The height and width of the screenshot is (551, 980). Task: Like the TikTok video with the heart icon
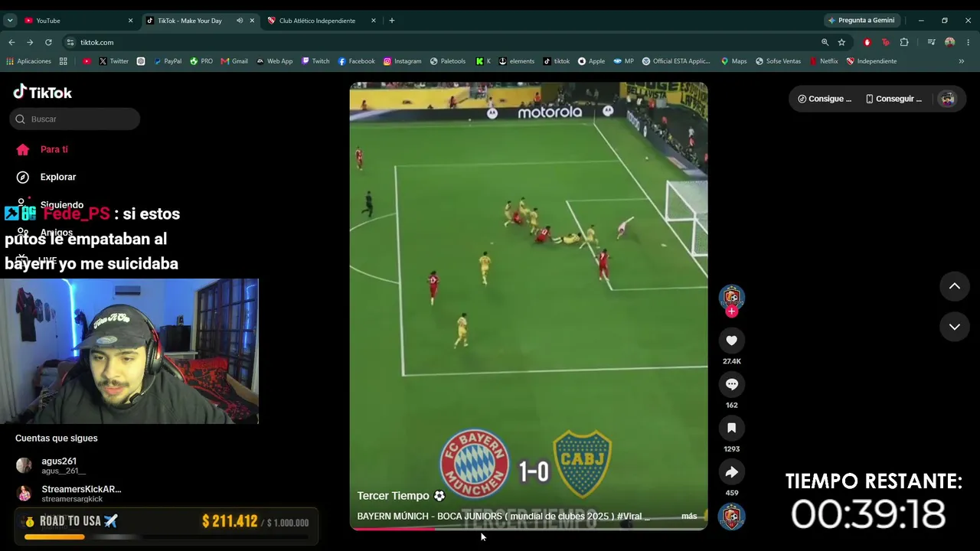pos(731,341)
